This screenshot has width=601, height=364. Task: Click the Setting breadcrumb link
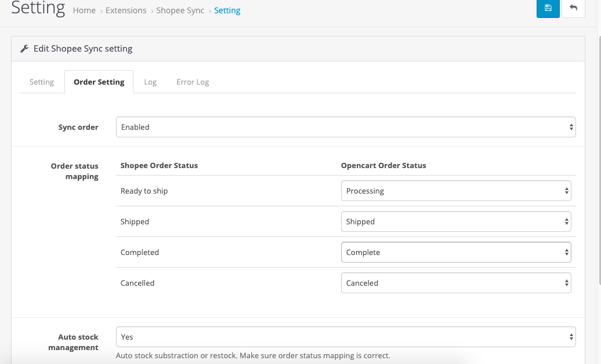point(227,10)
